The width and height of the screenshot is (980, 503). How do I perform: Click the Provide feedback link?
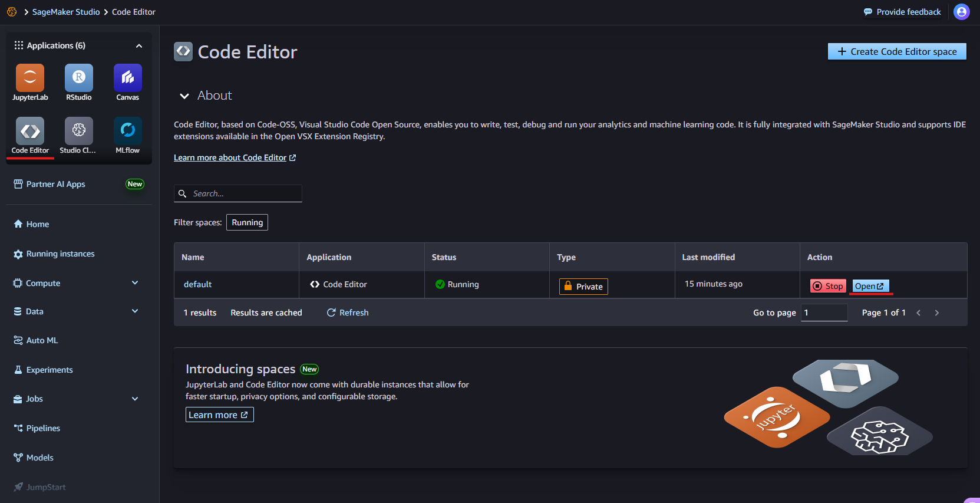pyautogui.click(x=902, y=12)
